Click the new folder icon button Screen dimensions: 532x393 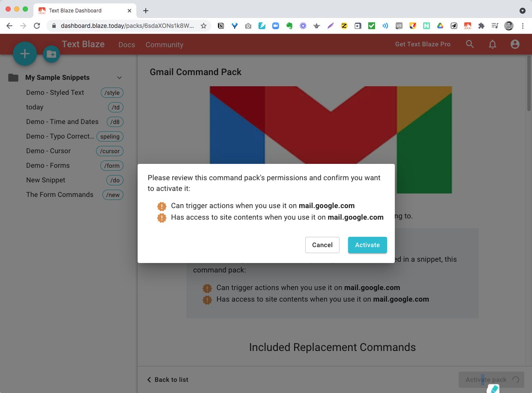[x=51, y=54]
